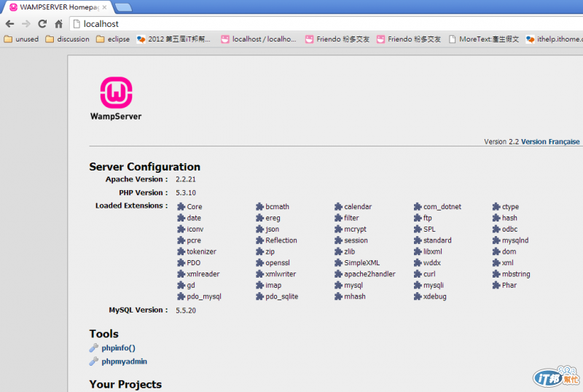Click the xmlreader extension name
This screenshot has width=583, height=392.
pos(203,274)
